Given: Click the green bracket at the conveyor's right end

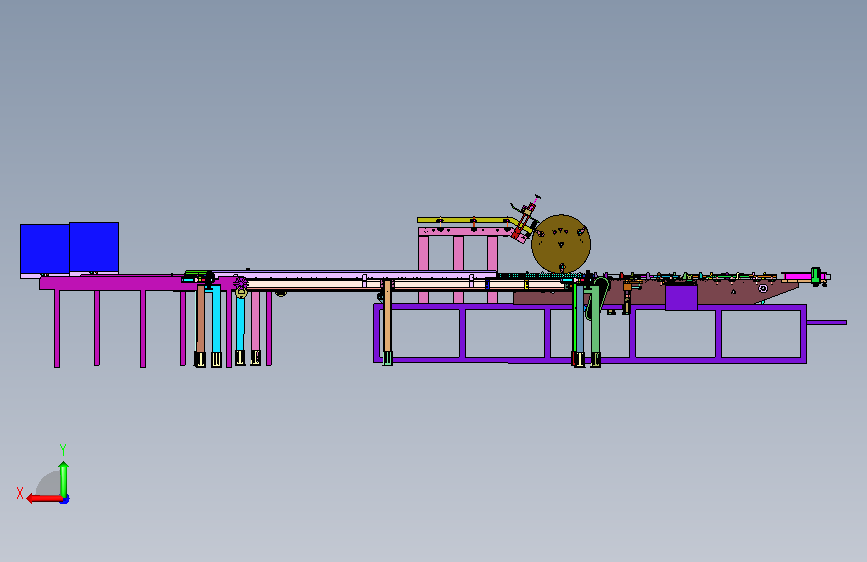Looking at the screenshot, I should [x=816, y=275].
